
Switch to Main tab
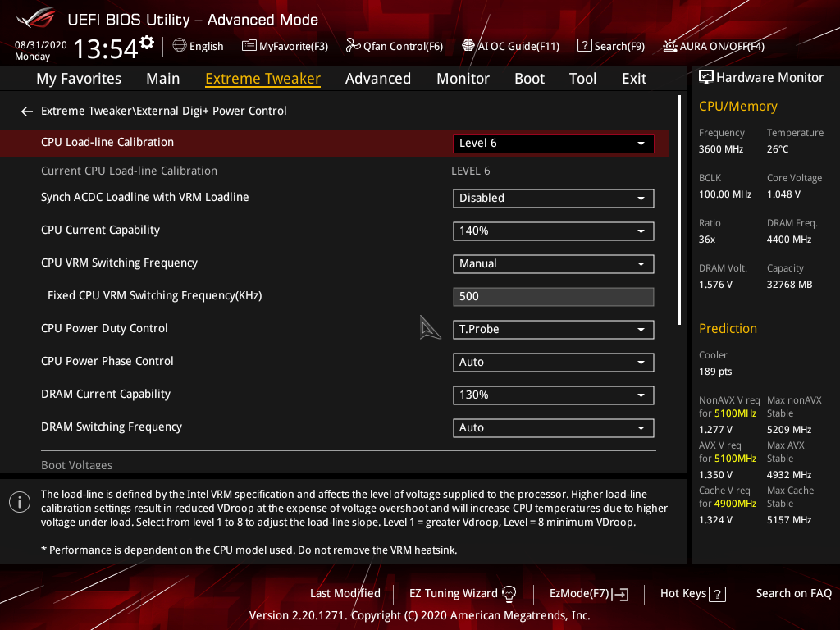coord(163,79)
